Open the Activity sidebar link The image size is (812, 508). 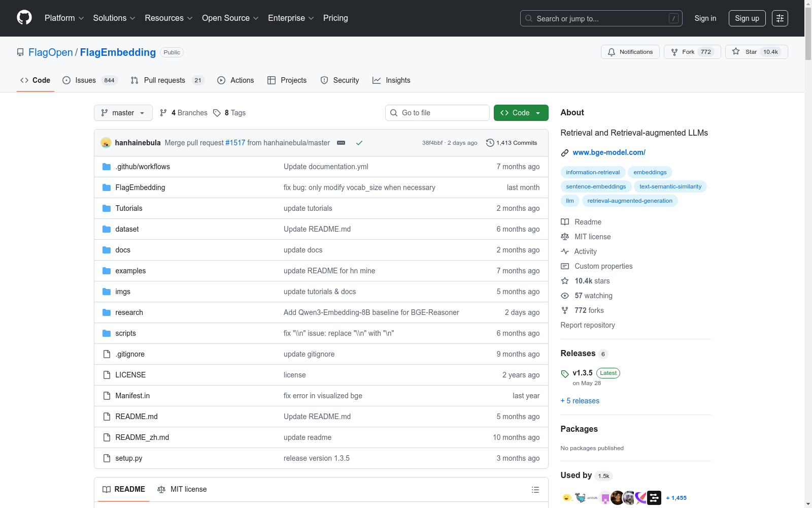[x=579, y=251]
